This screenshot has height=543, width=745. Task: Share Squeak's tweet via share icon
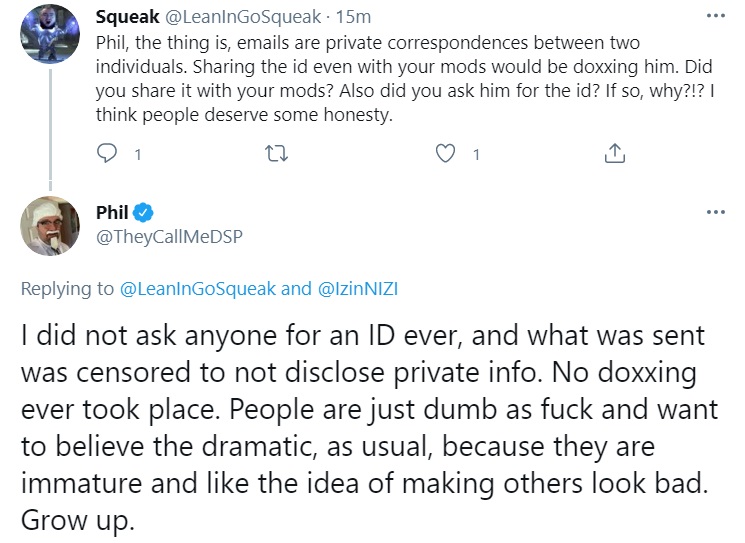coord(614,153)
